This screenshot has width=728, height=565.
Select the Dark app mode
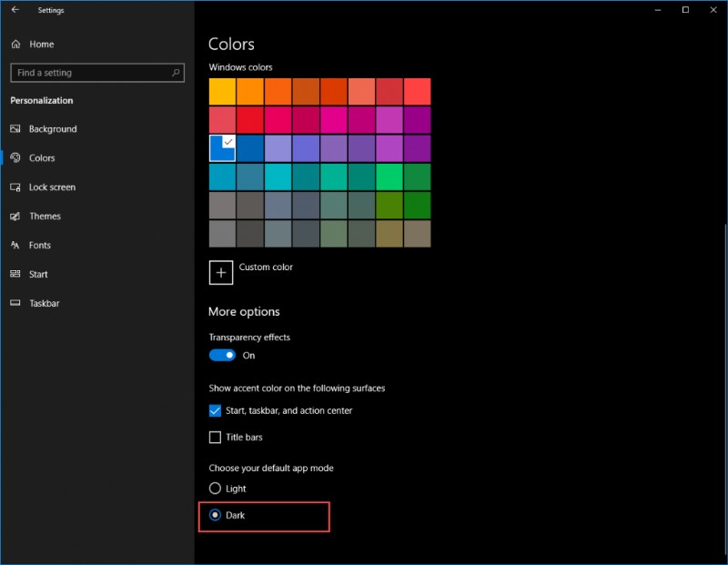pos(215,514)
